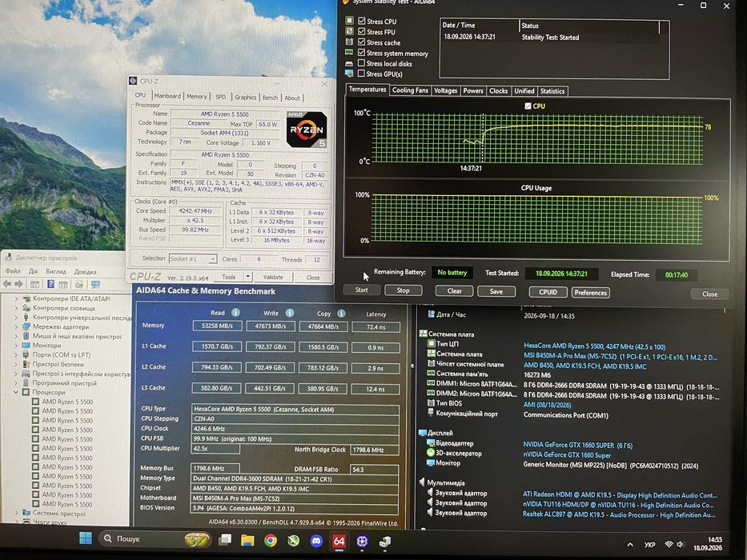Image resolution: width=747 pixels, height=560 pixels.
Task: Click the Back arrow in Device Manager toolbar
Action: coord(7,284)
